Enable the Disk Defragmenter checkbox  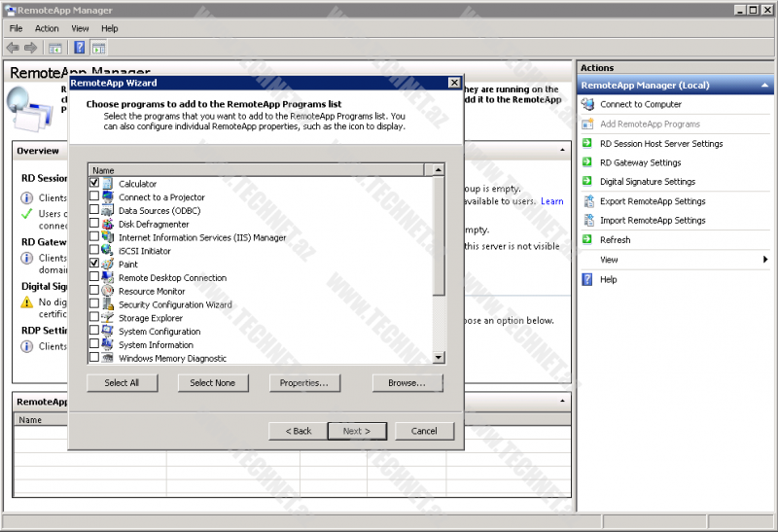[94, 224]
